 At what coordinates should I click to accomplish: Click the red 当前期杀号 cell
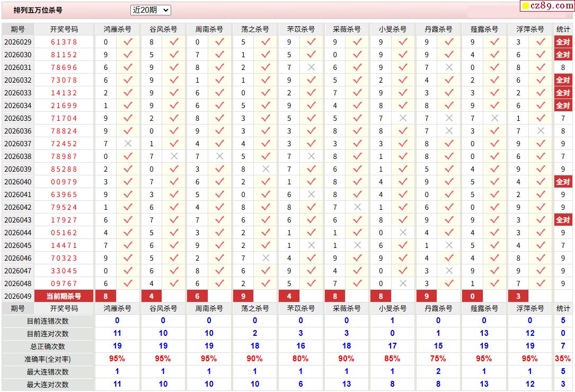[x=64, y=296]
